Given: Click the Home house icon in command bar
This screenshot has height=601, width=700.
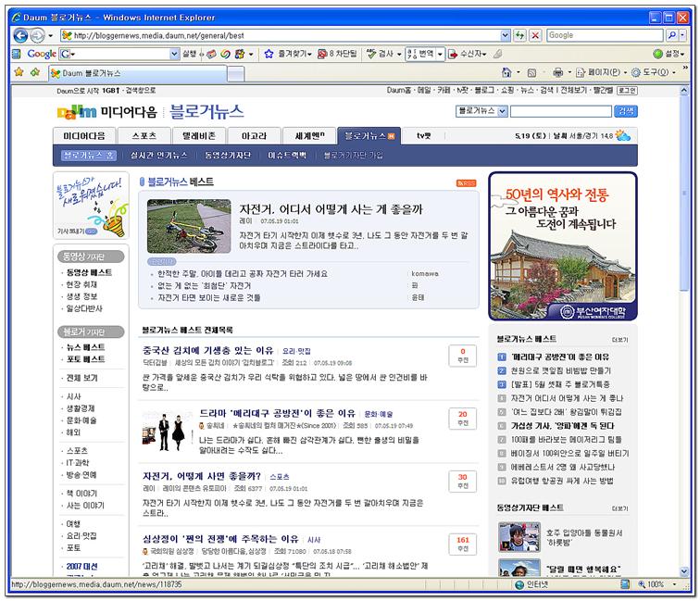Looking at the screenshot, I should (506, 72).
